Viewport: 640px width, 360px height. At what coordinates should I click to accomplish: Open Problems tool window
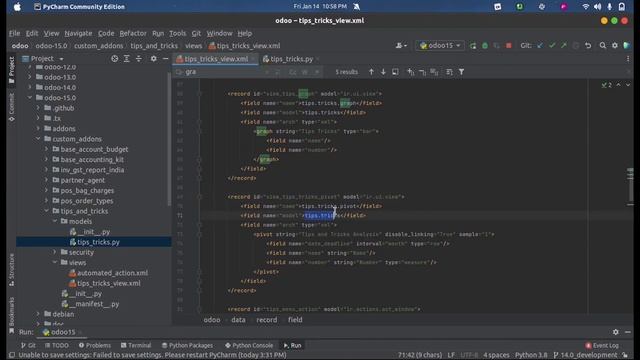(x=95, y=345)
